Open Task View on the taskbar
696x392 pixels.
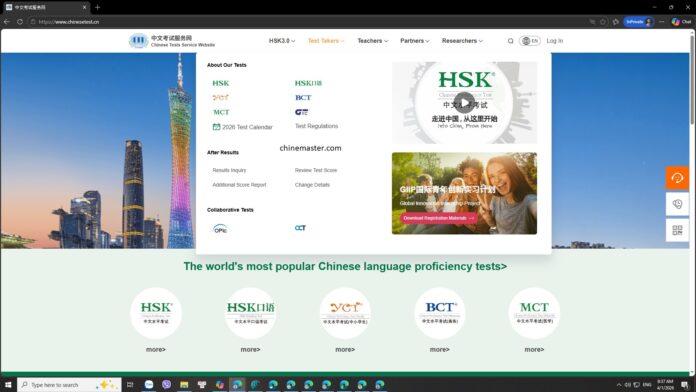click(130, 384)
